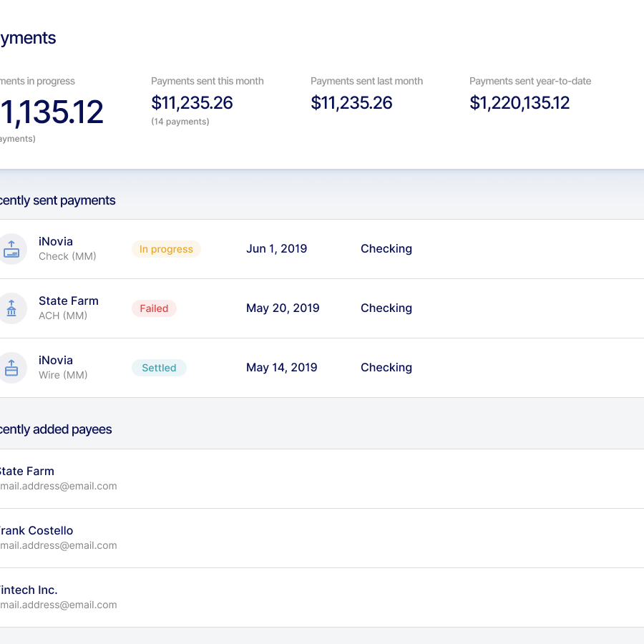Click the wire transfer icon beside iNovia Wire (MM)
This screenshot has width=644, height=644.
[x=11, y=368]
